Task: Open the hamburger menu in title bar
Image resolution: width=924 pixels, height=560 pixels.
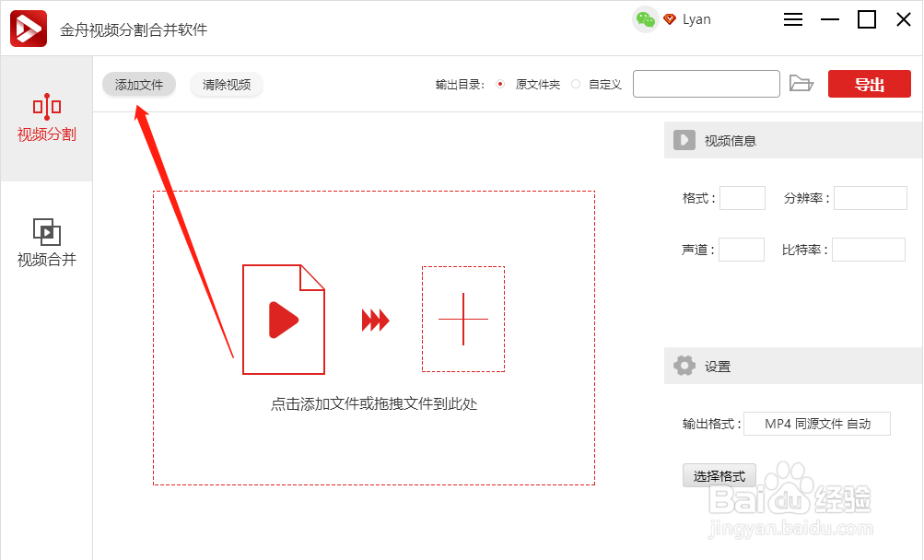Action: pyautogui.click(x=792, y=18)
